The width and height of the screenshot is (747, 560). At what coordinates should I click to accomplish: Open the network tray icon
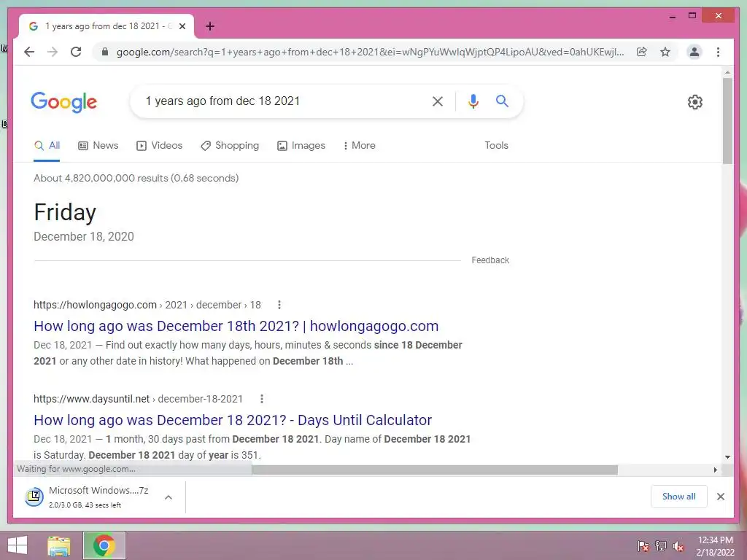point(661,546)
